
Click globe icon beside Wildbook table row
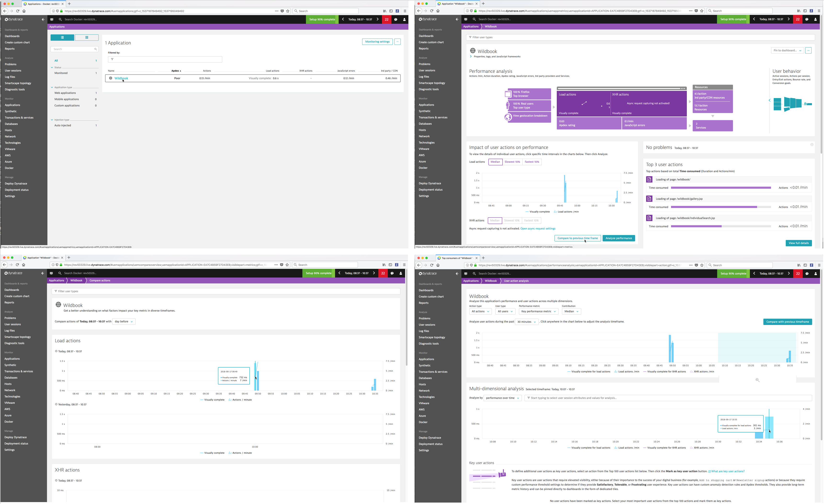click(111, 78)
